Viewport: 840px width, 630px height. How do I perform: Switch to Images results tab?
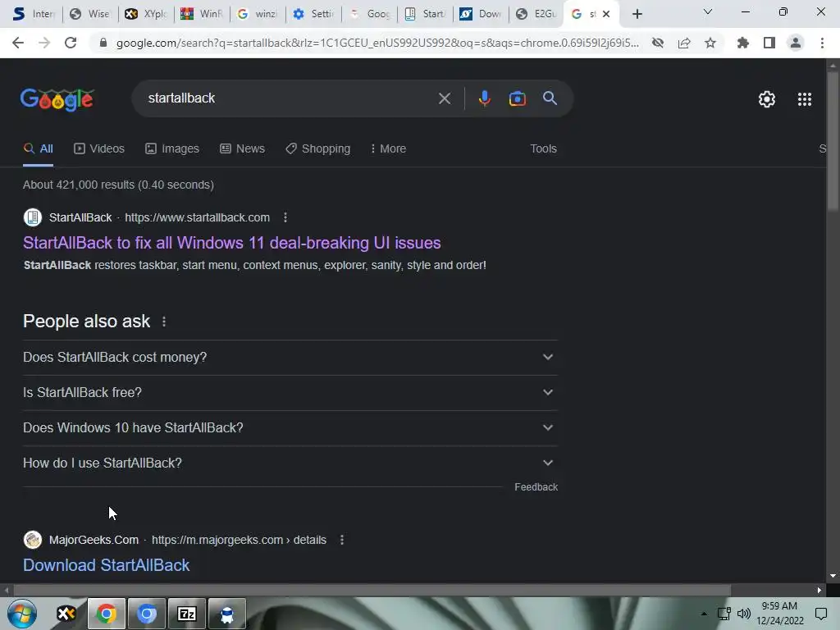pos(172,149)
